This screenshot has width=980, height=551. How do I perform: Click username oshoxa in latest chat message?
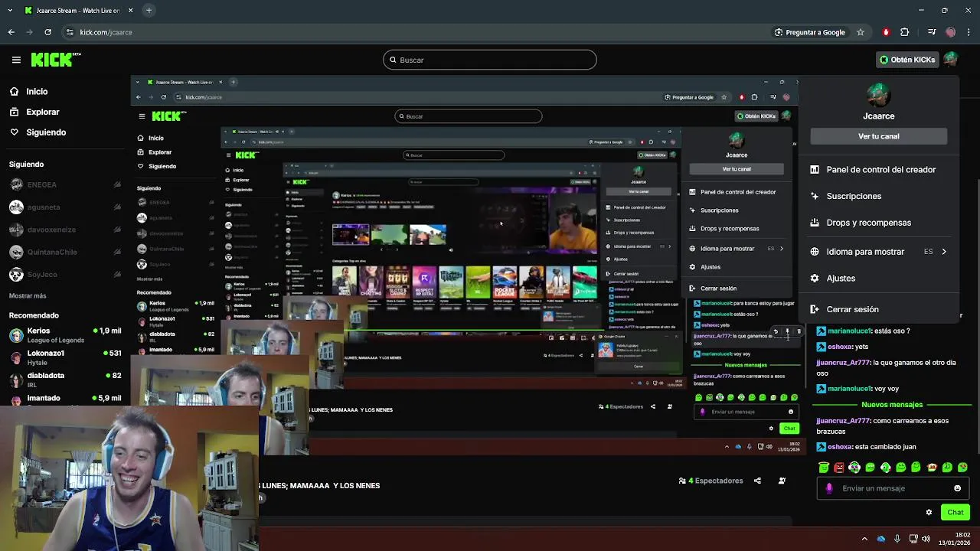tap(839, 447)
